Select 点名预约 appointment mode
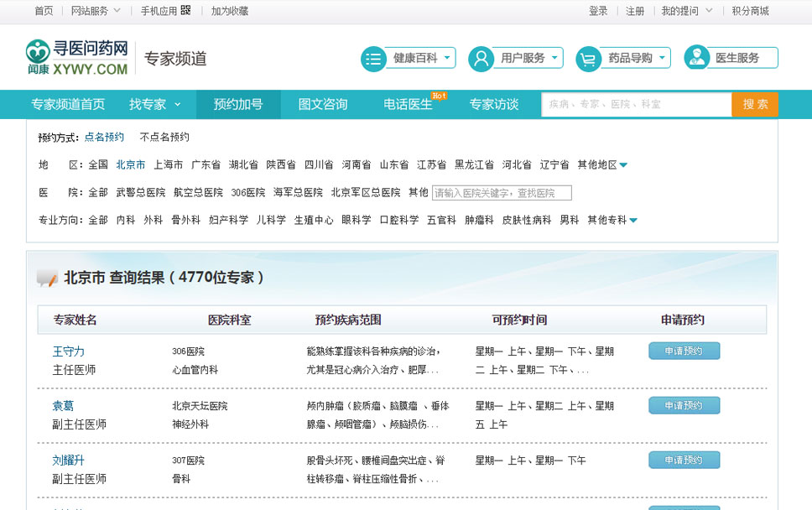 [x=104, y=137]
